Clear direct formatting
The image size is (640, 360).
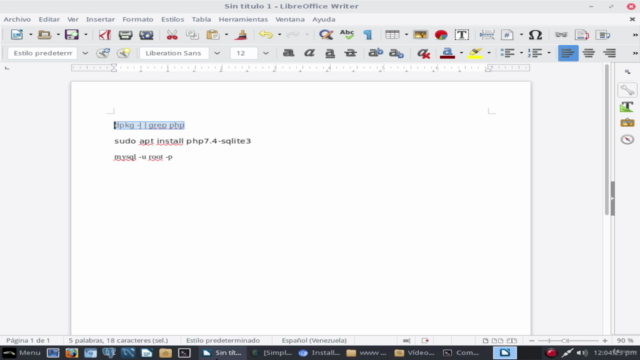[424, 53]
